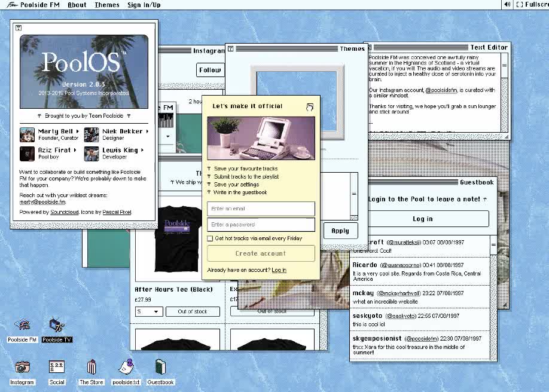Click the 'Let's make it official' heading
Viewport: 549px width, 392px height.
247,106
